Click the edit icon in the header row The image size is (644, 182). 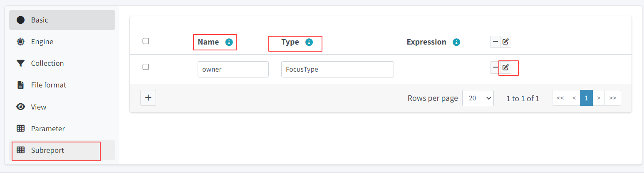click(x=505, y=42)
